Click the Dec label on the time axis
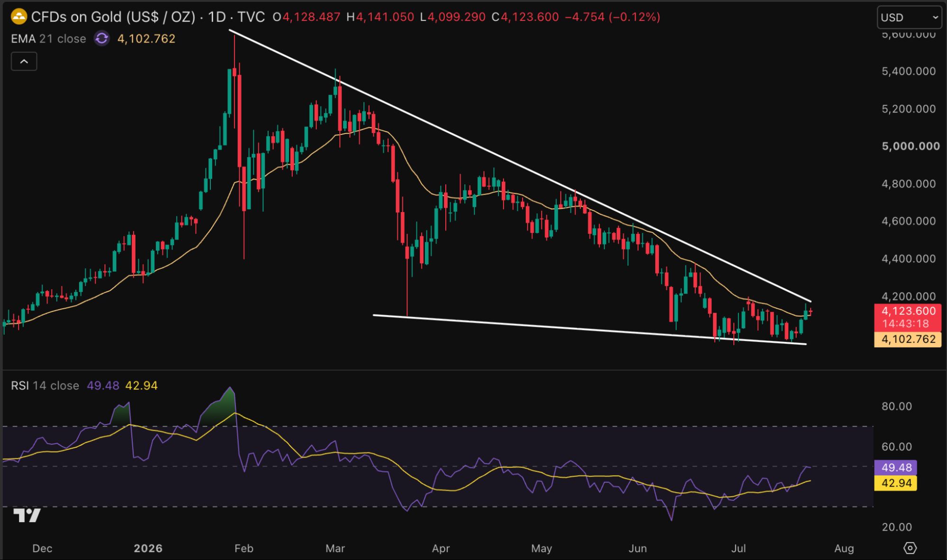The width and height of the screenshot is (947, 560). [42, 549]
